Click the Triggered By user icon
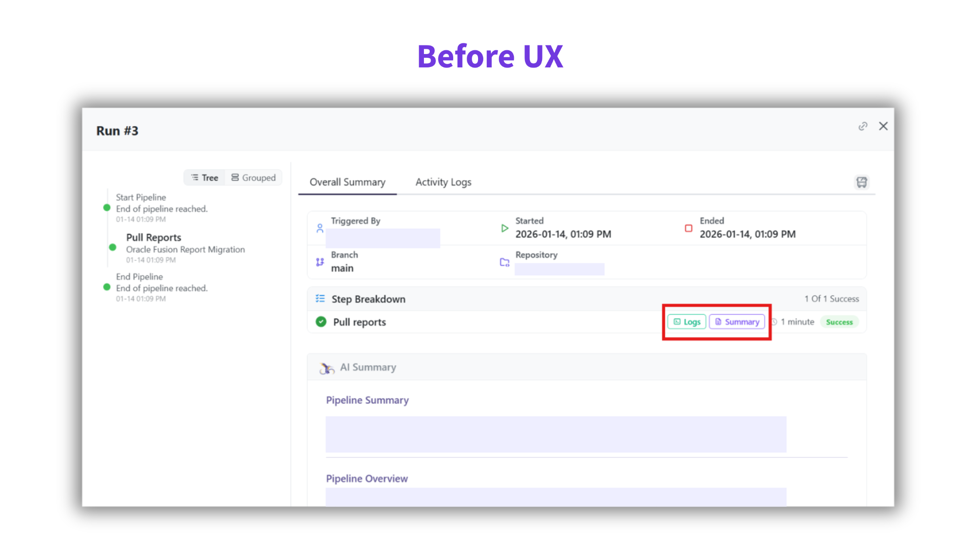The height and width of the screenshot is (551, 980). point(320,228)
